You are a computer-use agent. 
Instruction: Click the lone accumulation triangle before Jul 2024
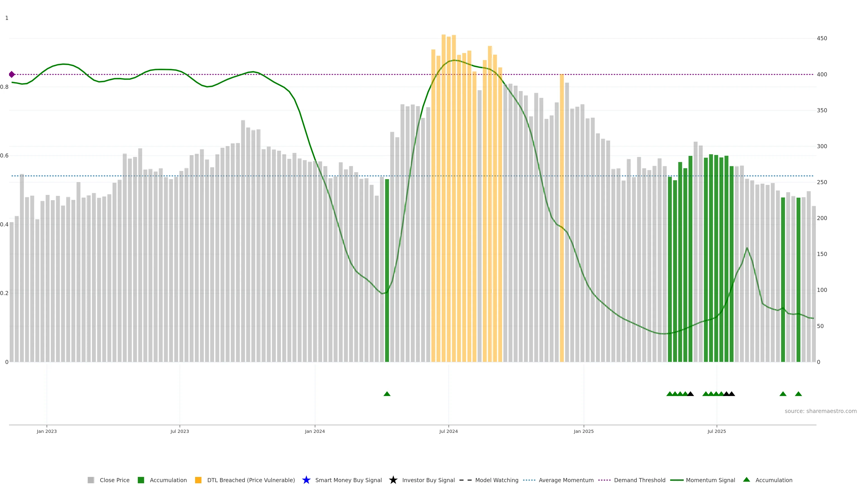(387, 394)
